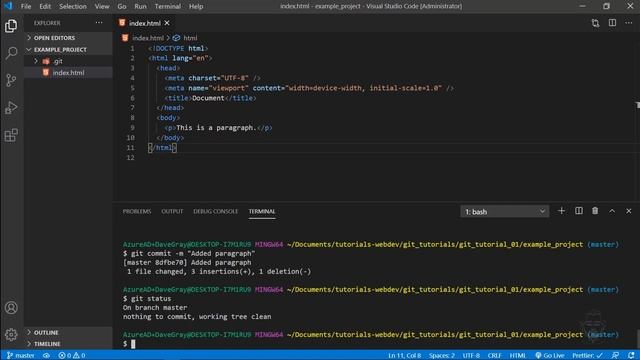Change language mode via HTML
Screen dimensions: 640x360
pyautogui.click(x=518, y=356)
